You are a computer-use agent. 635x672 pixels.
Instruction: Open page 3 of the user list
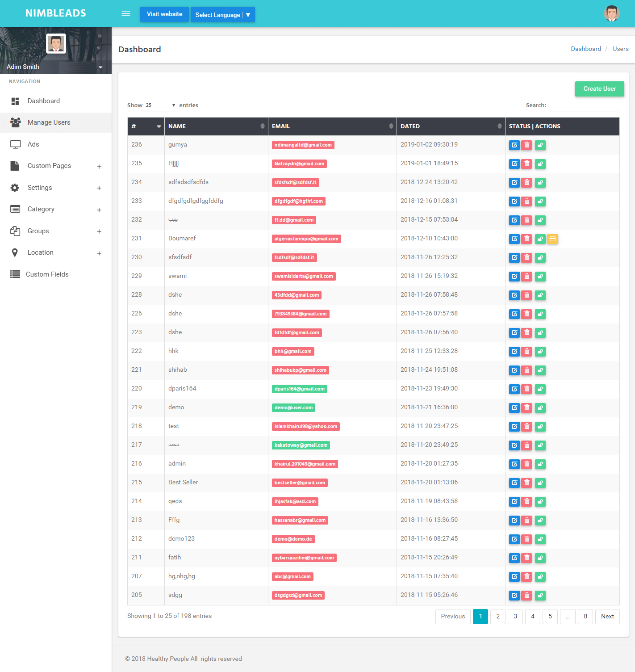[x=515, y=616]
